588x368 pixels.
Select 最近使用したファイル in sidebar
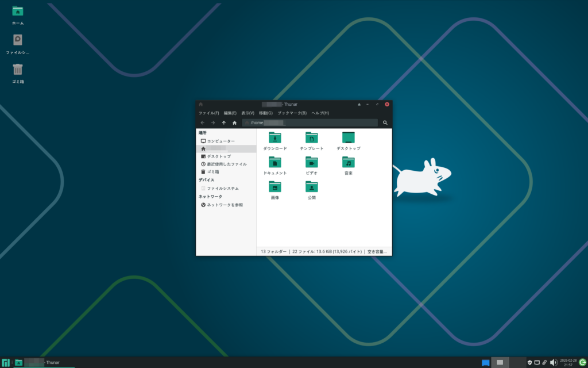click(x=227, y=164)
